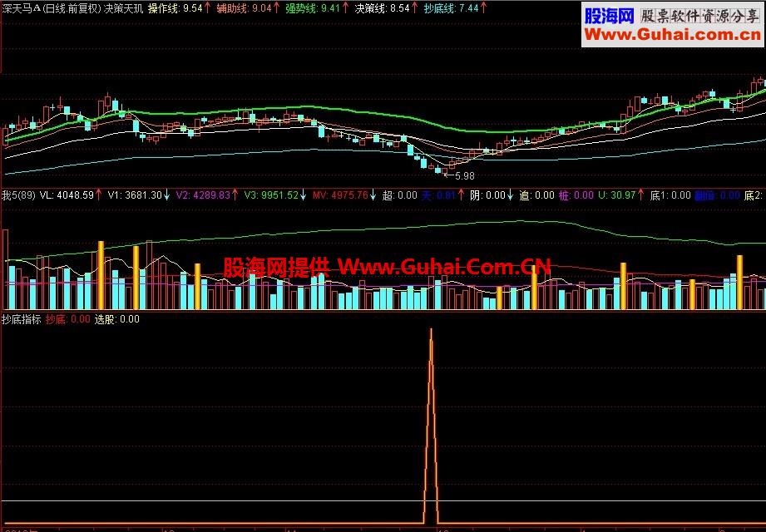Click the 决策线: 8.54 readout
This screenshot has width=766, height=532.
coord(382,8)
